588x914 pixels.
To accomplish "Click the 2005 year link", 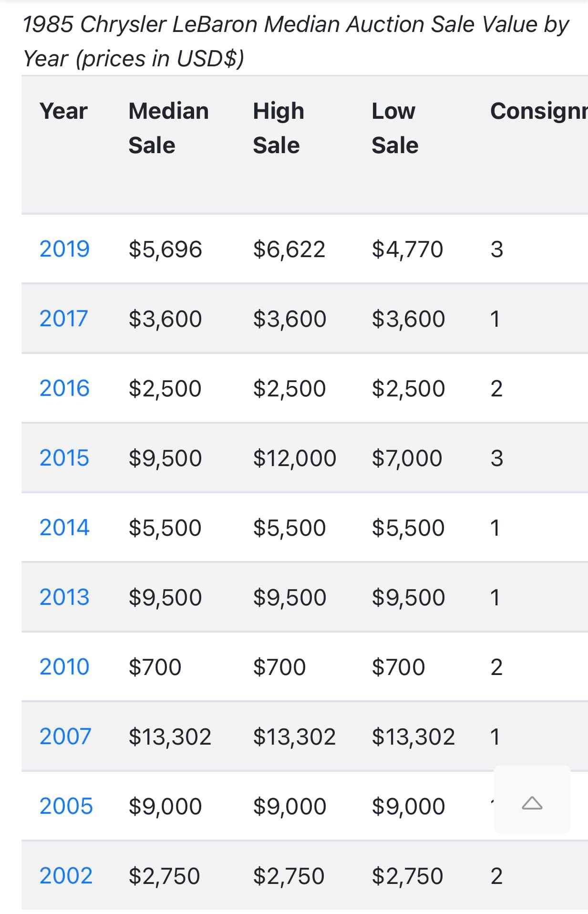I will 66,806.
